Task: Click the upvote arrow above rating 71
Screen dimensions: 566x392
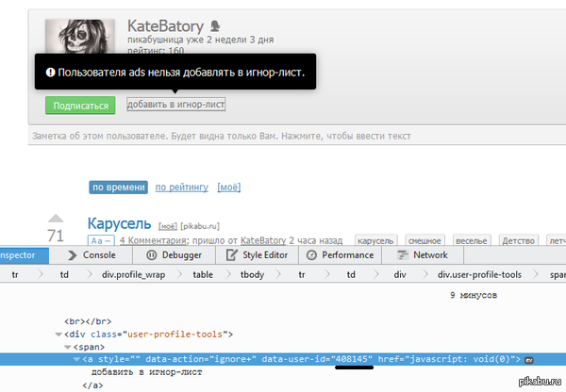Action: 56,218
